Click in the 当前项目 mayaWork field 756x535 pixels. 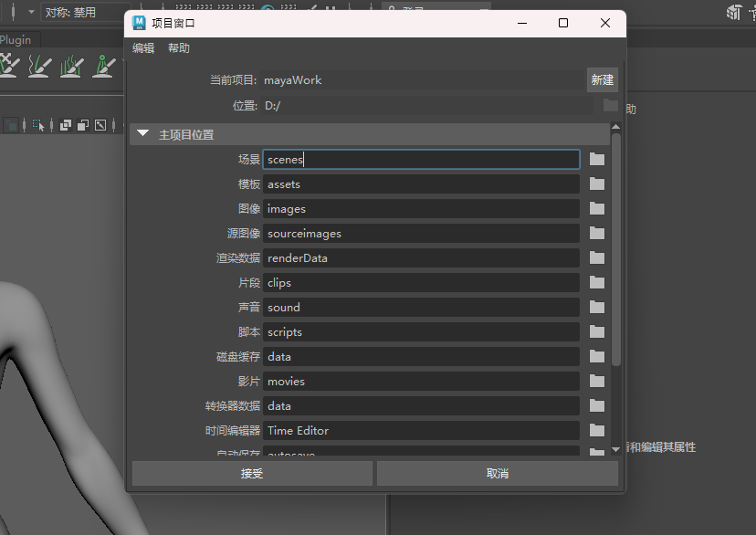(x=423, y=80)
